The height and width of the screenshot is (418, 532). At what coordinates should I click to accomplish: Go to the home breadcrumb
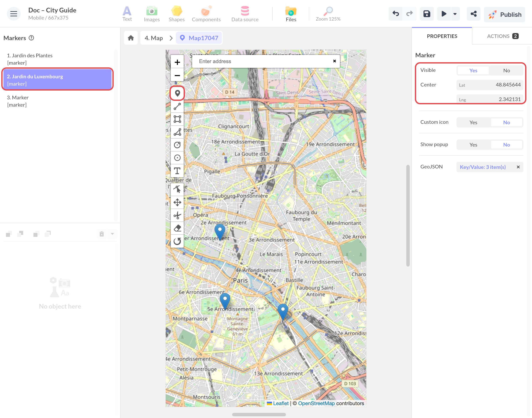[131, 38]
